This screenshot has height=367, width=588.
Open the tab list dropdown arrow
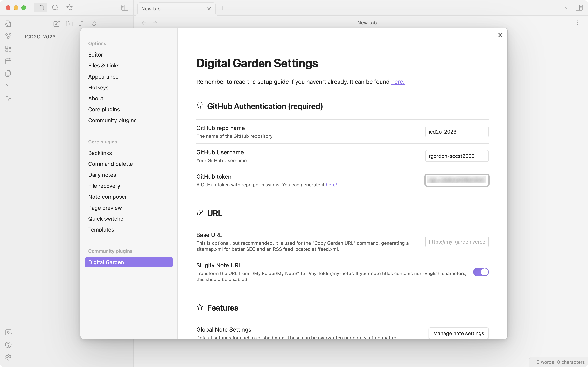click(566, 8)
